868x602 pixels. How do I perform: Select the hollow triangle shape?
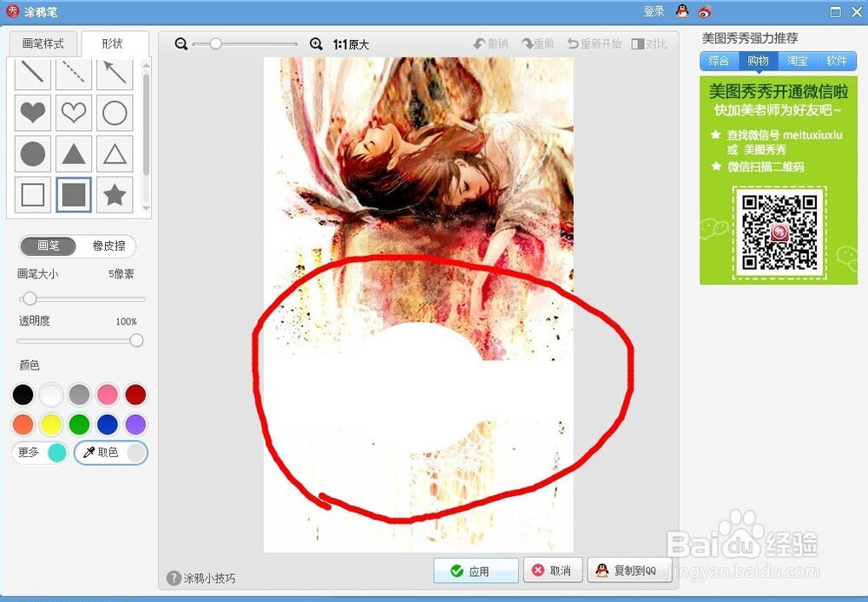click(x=115, y=154)
